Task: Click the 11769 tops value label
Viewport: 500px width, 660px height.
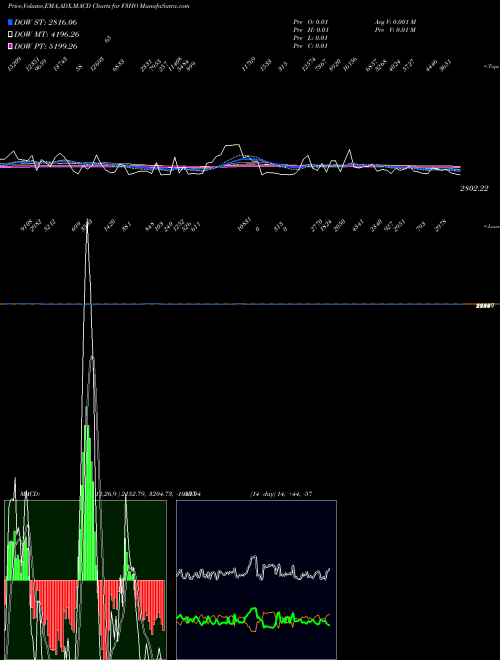Action: coord(248,65)
